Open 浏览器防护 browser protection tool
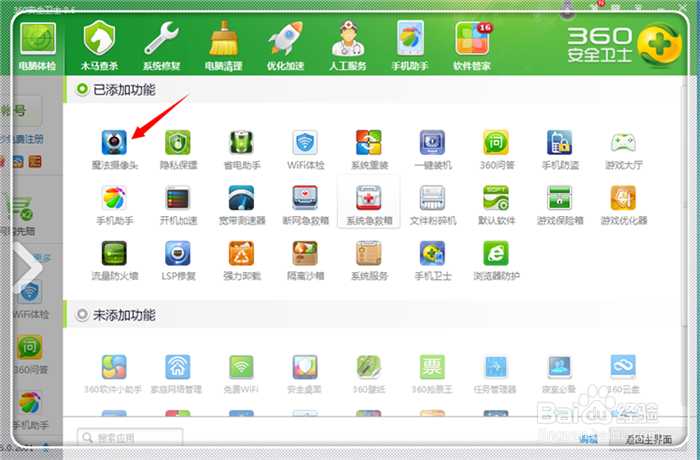The image size is (700, 460). [x=496, y=260]
